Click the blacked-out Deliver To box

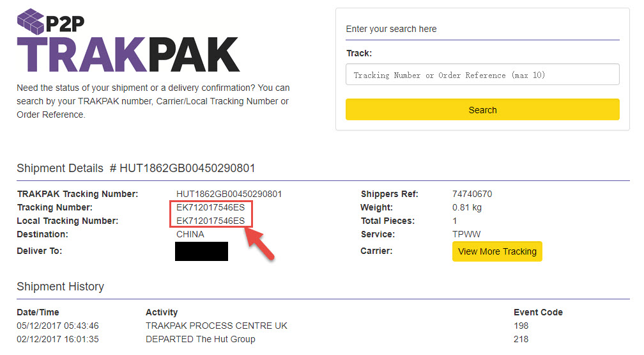coord(201,251)
